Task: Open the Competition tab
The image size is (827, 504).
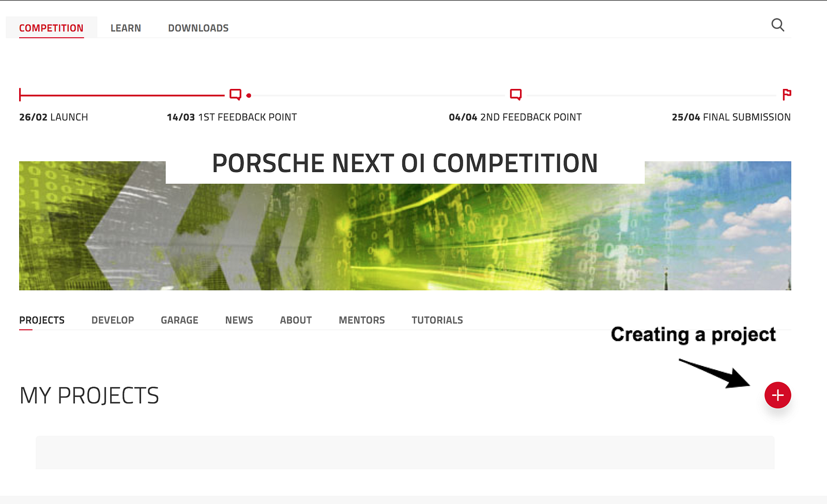Action: click(51, 28)
